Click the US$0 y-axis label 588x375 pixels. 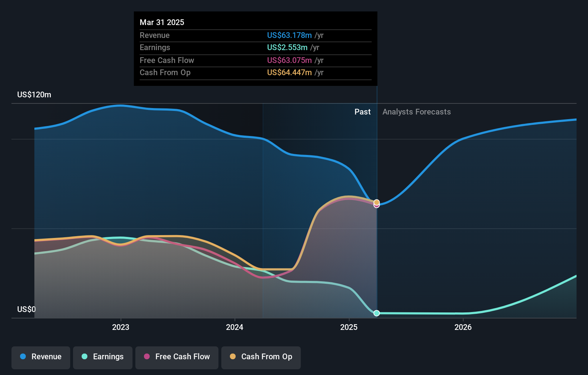26,309
